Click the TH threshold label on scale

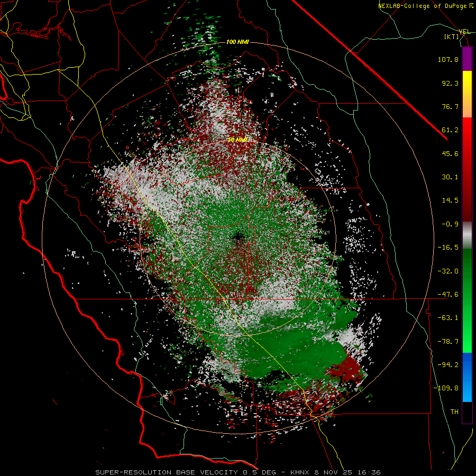coord(454,412)
